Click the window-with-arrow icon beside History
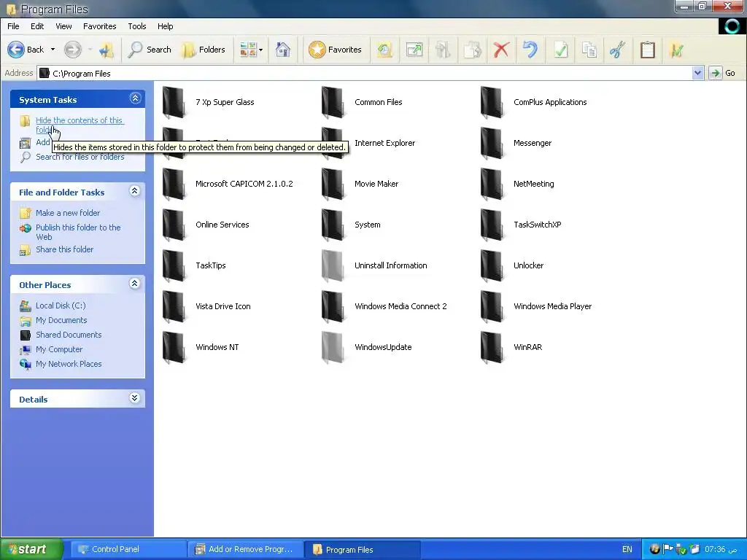This screenshot has height=560, width=747. coord(414,50)
